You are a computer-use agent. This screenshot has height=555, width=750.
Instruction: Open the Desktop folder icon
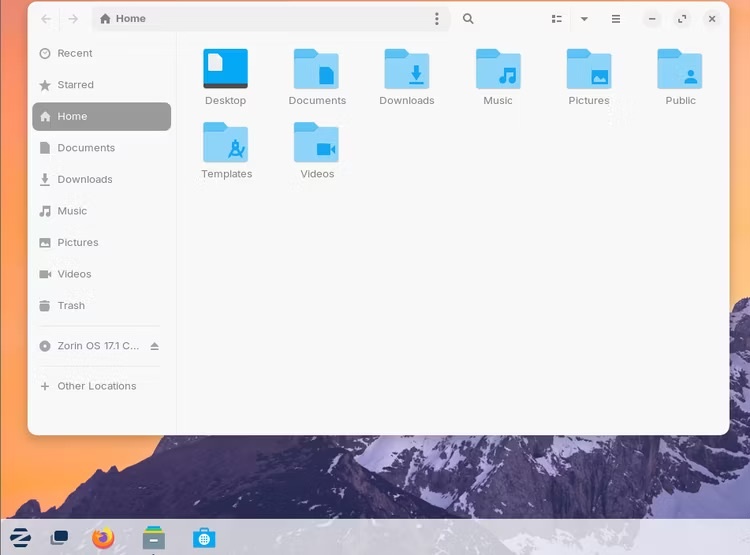(x=225, y=69)
